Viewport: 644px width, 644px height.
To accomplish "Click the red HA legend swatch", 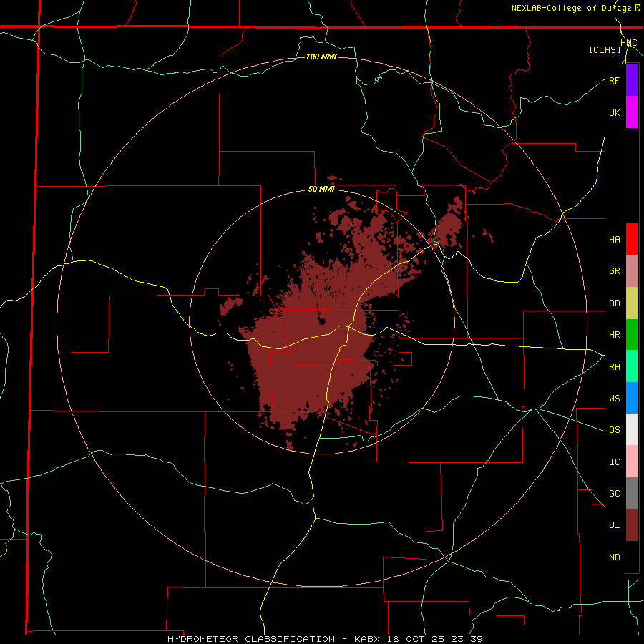I will click(632, 239).
